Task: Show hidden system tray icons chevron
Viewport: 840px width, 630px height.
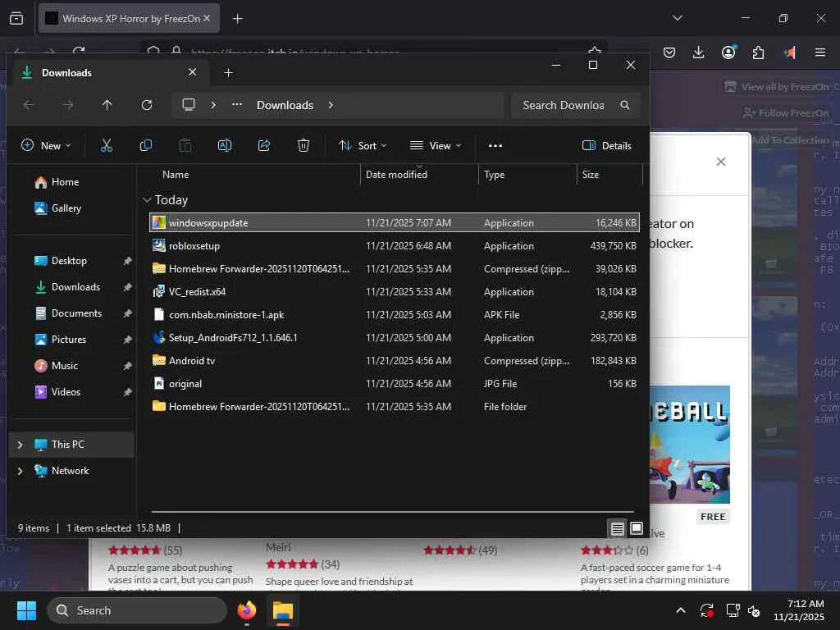Action: [x=680, y=610]
